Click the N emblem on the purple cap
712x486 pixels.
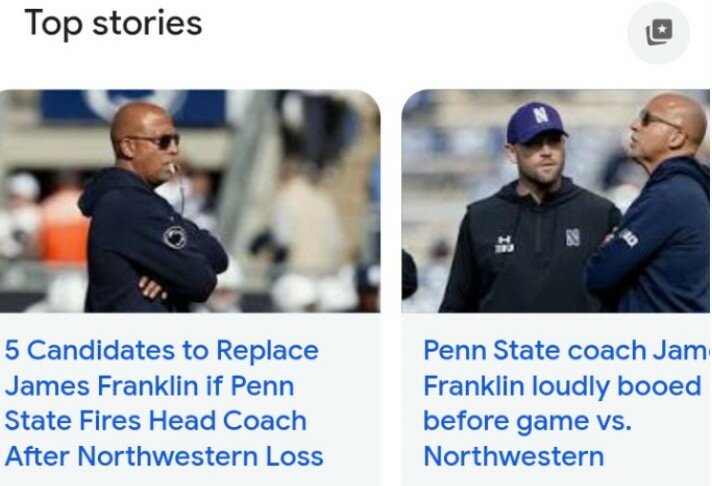[540, 115]
